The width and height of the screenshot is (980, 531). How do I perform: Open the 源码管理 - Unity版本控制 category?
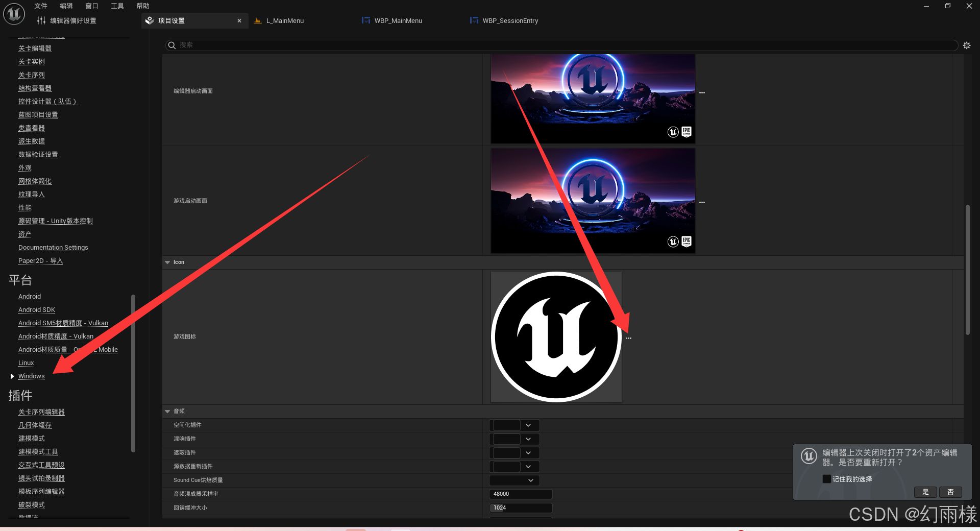[56, 221]
